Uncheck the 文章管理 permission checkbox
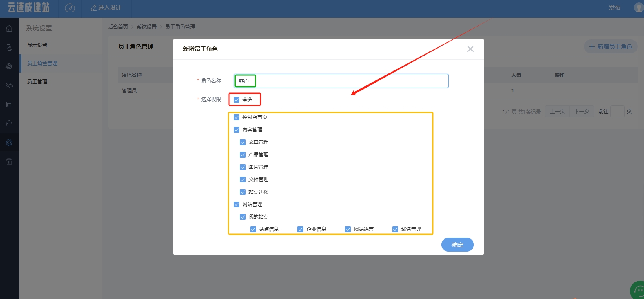Screen dimensions: 644x299 243,142
